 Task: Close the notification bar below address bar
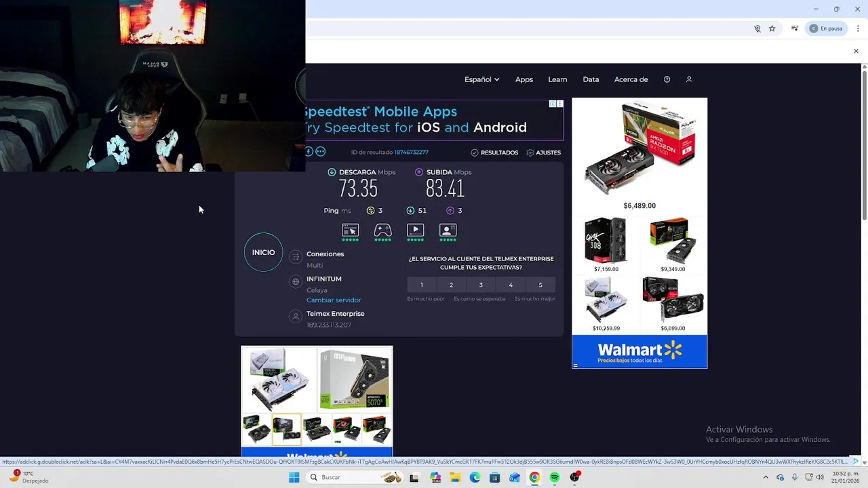(856, 52)
